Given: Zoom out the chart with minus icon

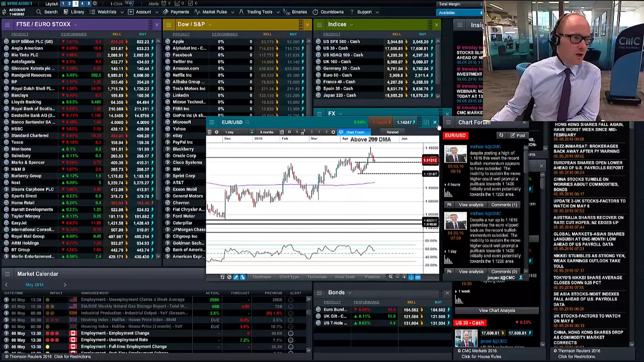Looking at the screenshot, I should point(397,277).
